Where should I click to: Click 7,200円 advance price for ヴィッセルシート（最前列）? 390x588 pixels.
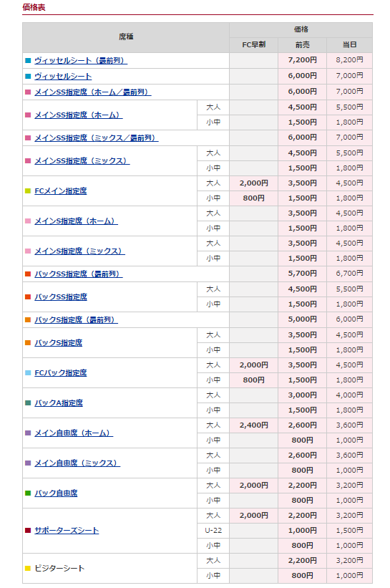(302, 60)
